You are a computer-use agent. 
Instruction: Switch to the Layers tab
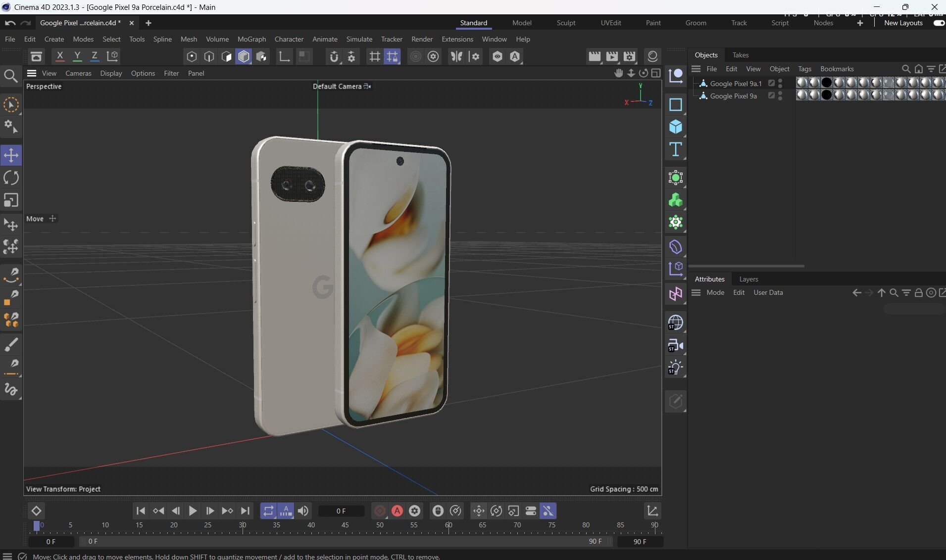tap(748, 279)
